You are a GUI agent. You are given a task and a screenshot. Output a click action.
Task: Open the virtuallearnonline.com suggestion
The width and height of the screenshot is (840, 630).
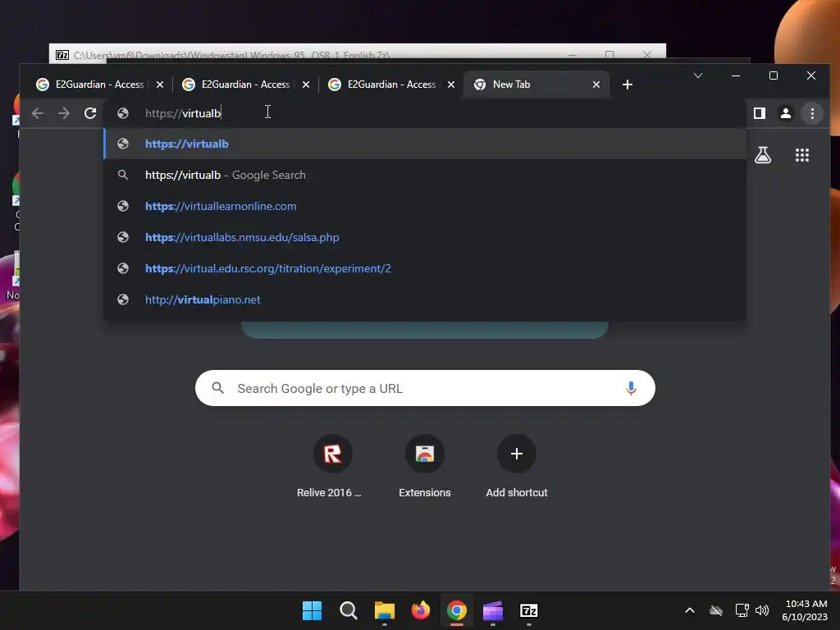425,206
